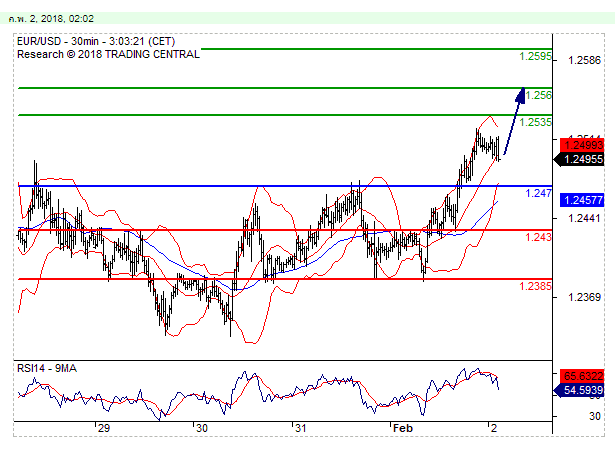
Task: Click the blue upward forecast arrow
Action: click(513, 120)
